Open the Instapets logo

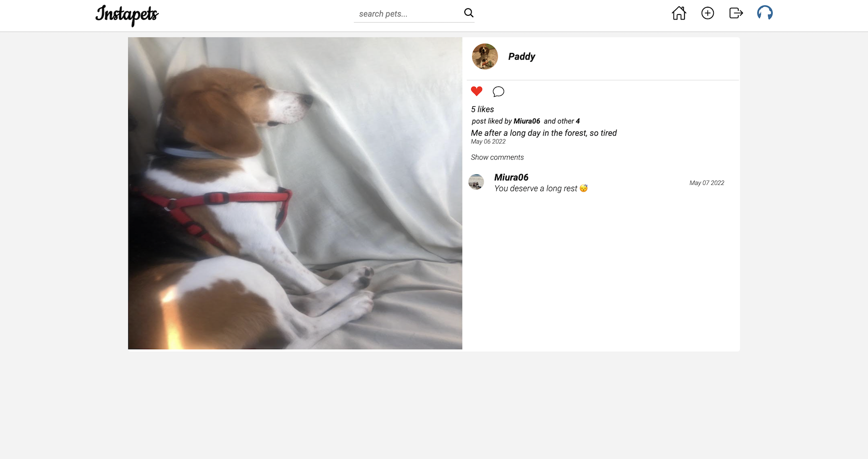point(127,15)
